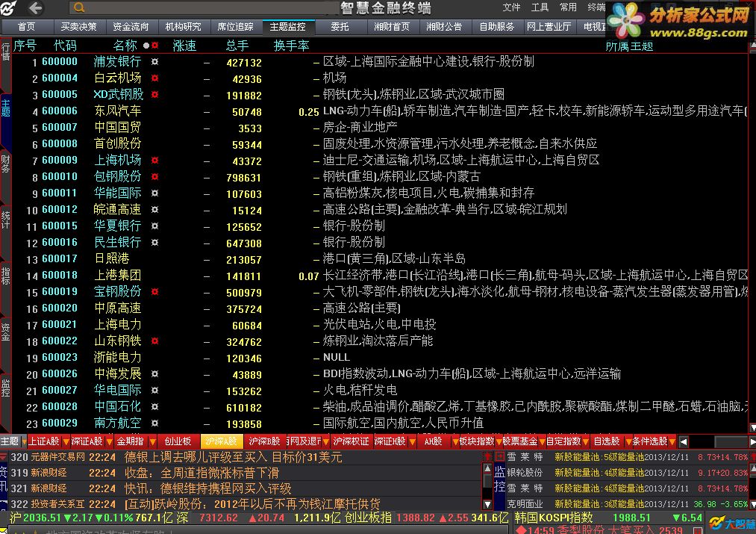The image size is (756, 534).
Task: Click the white marker icon beside 华能国际
Action: (154, 193)
